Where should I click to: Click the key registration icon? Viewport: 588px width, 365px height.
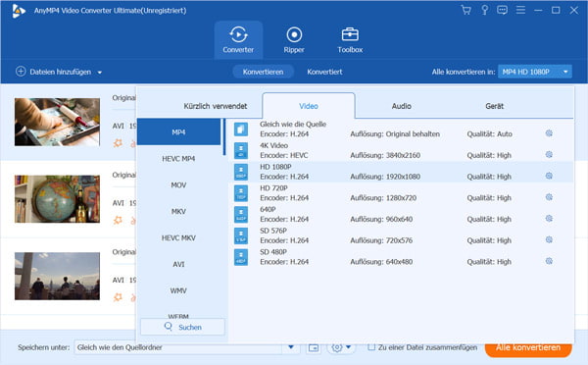click(484, 10)
